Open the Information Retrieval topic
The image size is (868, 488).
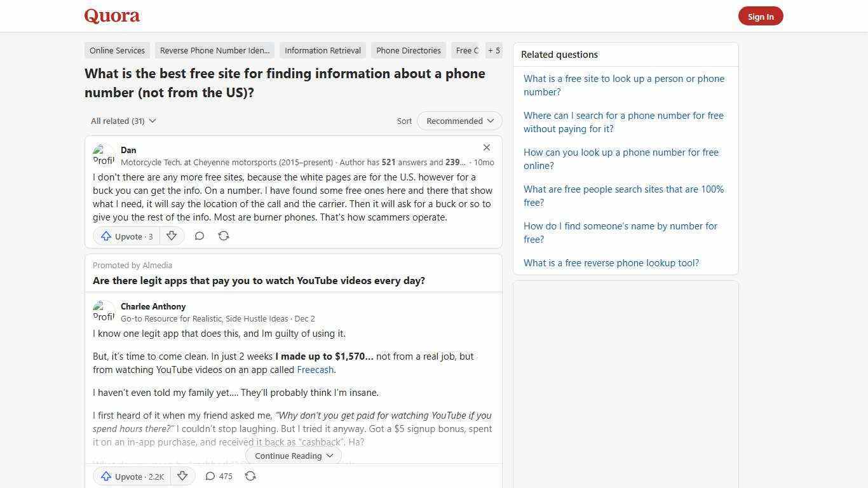coord(322,50)
